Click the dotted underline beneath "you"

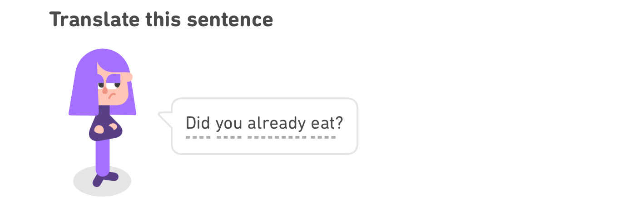(x=230, y=137)
